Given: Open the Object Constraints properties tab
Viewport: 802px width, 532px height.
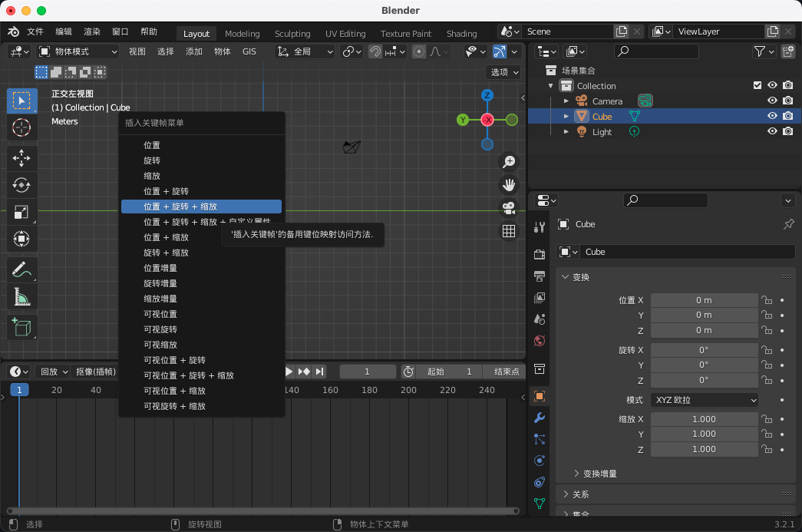Looking at the screenshot, I should (540, 482).
